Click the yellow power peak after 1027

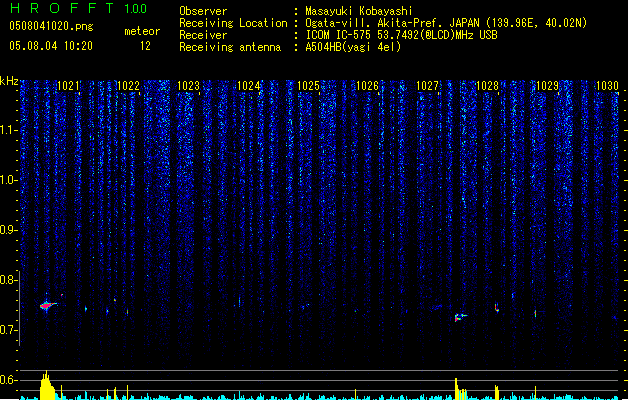[x=459, y=388]
